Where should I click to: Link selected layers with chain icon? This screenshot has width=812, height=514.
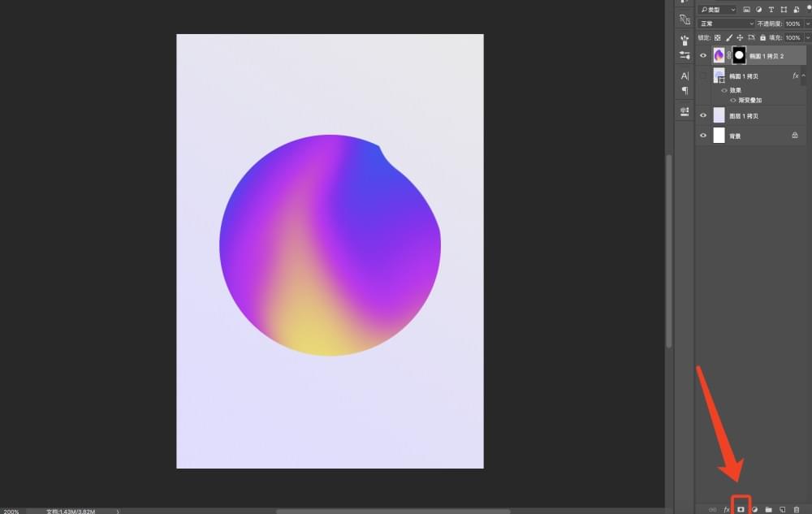[712, 509]
